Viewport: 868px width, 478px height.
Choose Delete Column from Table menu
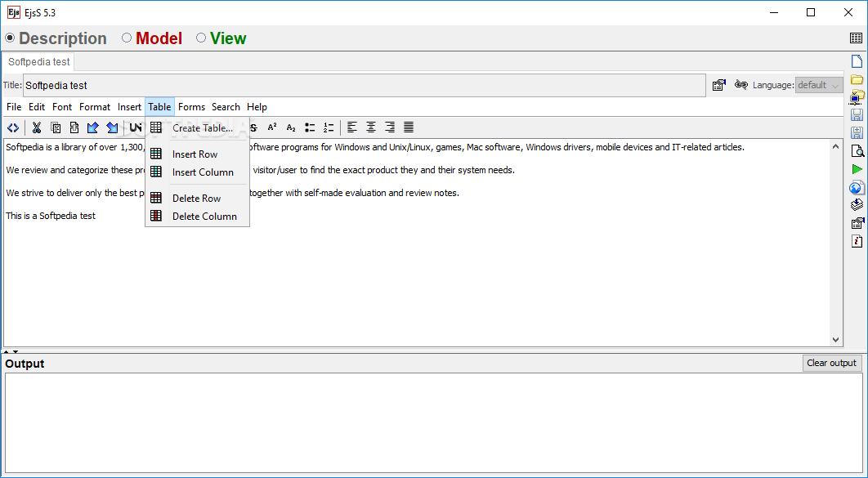(x=197, y=217)
